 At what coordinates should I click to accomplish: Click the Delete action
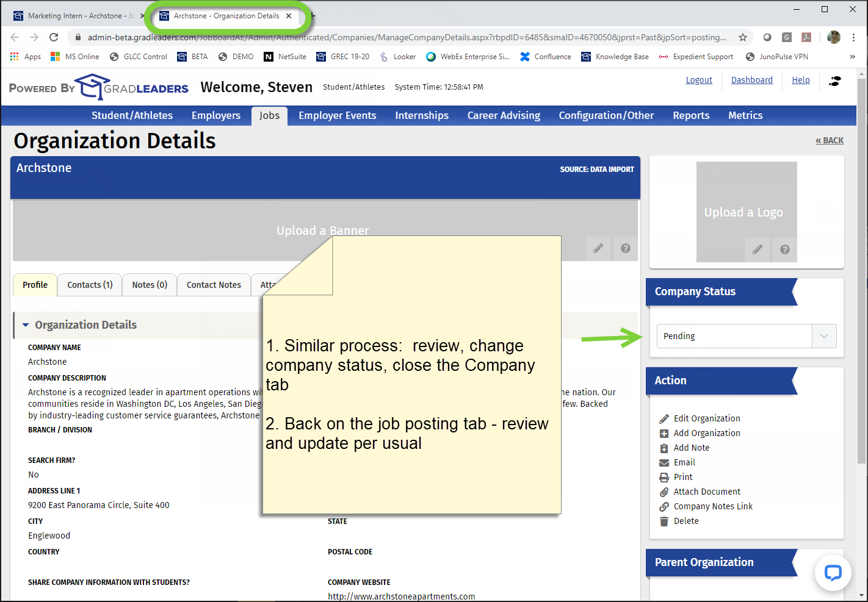[x=679, y=521]
